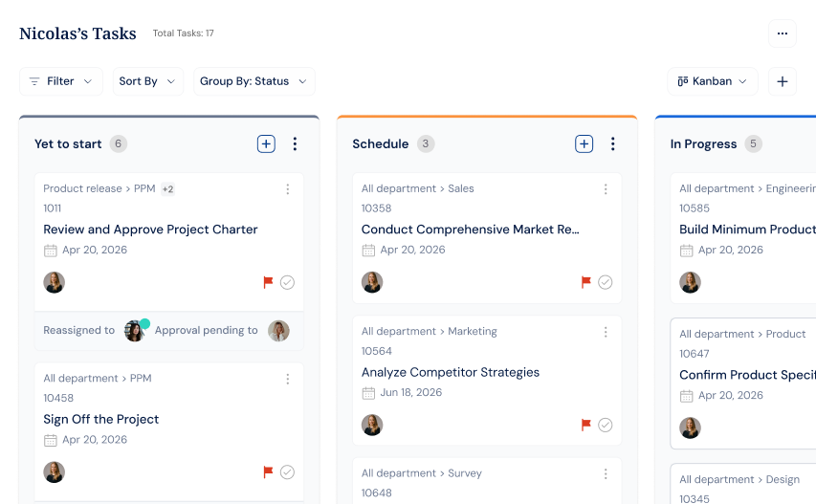This screenshot has width=816, height=504.
Task: Click assignee avatar on Sign Off the Project
Action: coord(55,472)
